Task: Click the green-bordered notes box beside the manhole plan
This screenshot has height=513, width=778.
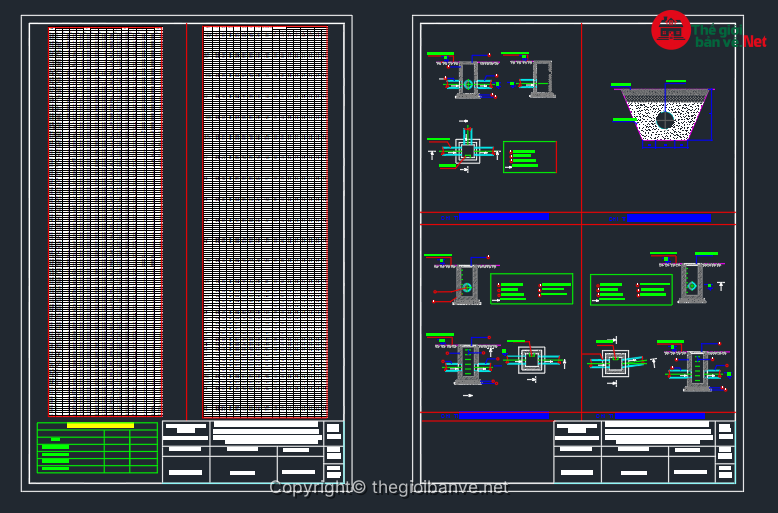Action: coord(530,157)
